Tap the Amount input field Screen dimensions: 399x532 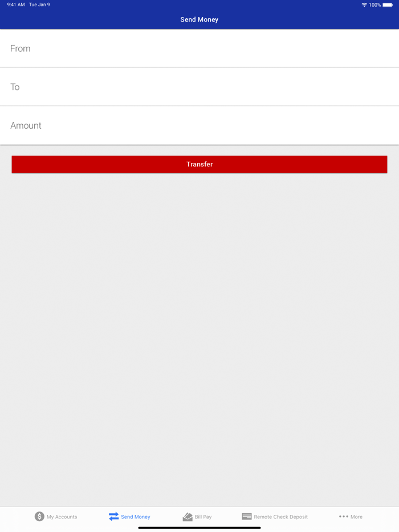(199, 125)
